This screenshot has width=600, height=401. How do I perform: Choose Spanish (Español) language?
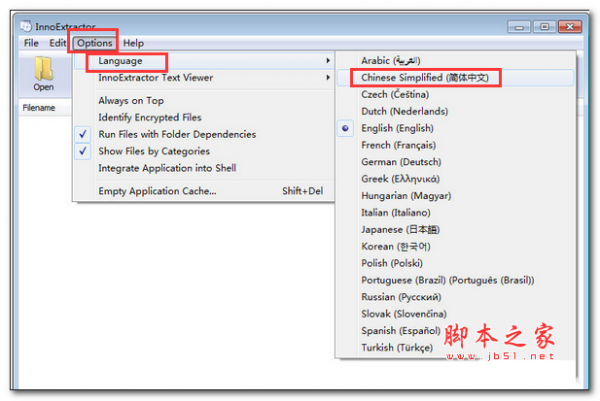[x=455, y=331]
